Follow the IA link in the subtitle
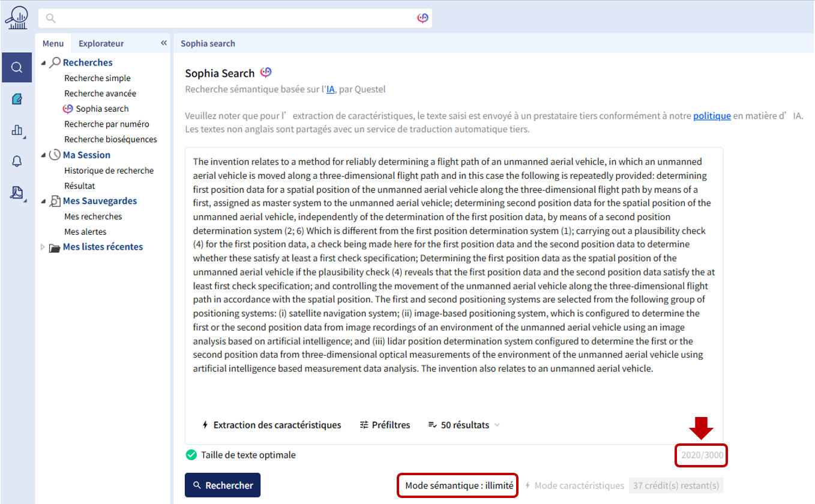 [331, 89]
